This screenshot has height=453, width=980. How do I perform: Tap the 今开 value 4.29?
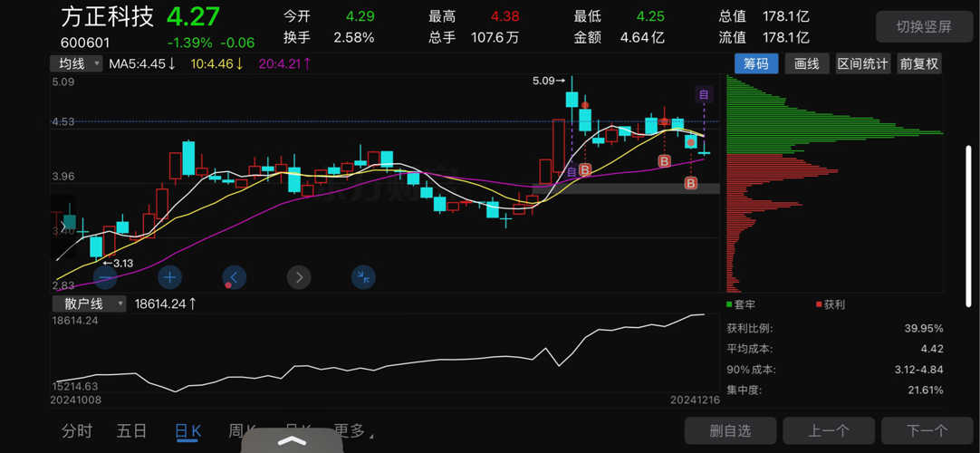[x=360, y=16]
